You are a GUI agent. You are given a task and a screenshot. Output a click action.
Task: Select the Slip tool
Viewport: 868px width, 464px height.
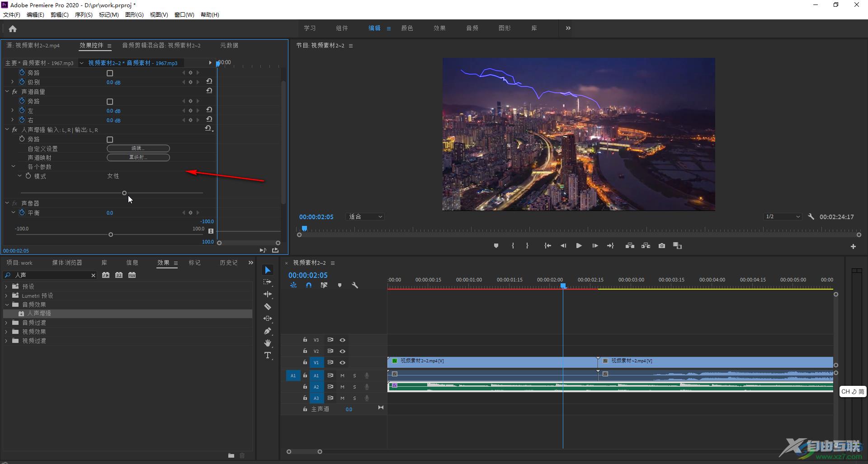click(x=268, y=319)
